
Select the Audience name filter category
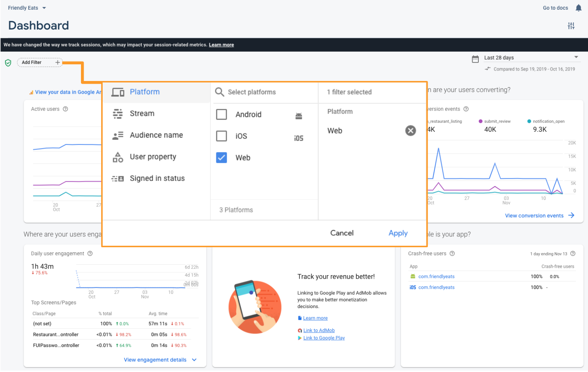pyautogui.click(x=156, y=135)
